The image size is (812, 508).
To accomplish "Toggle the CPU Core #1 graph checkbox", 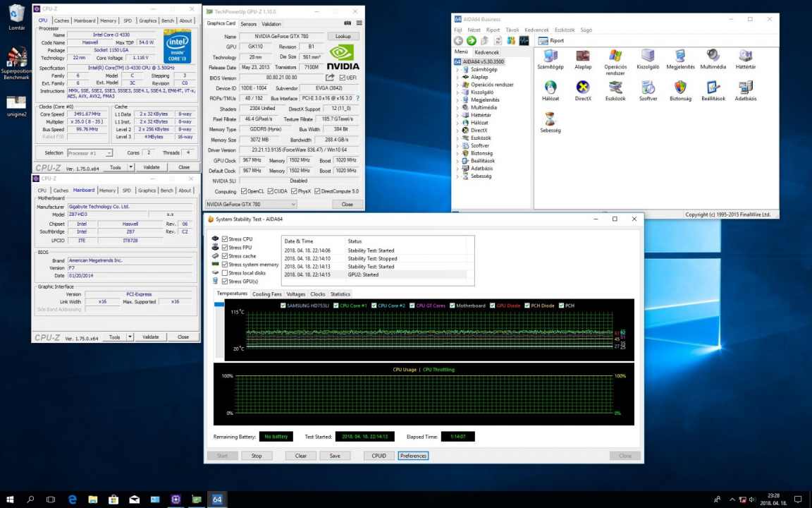I will click(x=336, y=306).
